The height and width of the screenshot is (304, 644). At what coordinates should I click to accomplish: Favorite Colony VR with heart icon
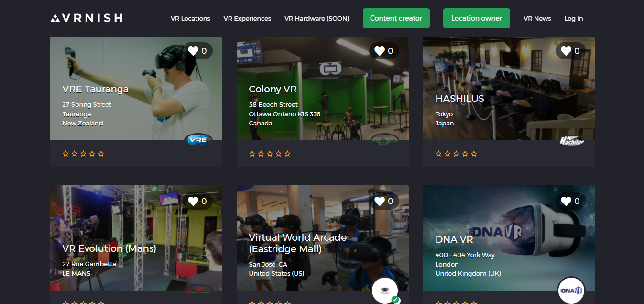[380, 51]
